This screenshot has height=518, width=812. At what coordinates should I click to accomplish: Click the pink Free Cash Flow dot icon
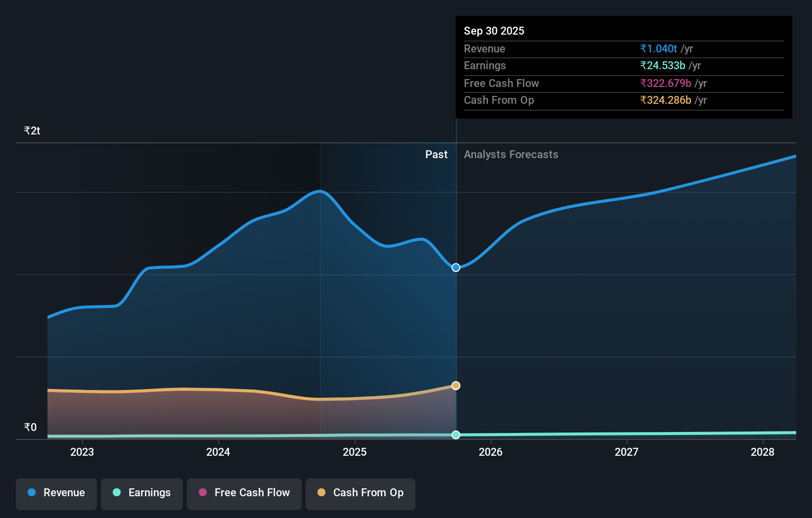pos(202,493)
